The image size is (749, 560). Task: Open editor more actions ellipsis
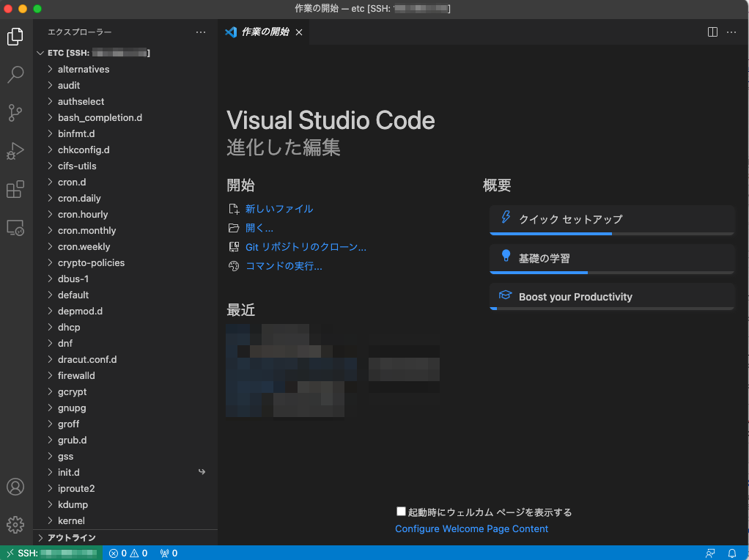(x=731, y=32)
